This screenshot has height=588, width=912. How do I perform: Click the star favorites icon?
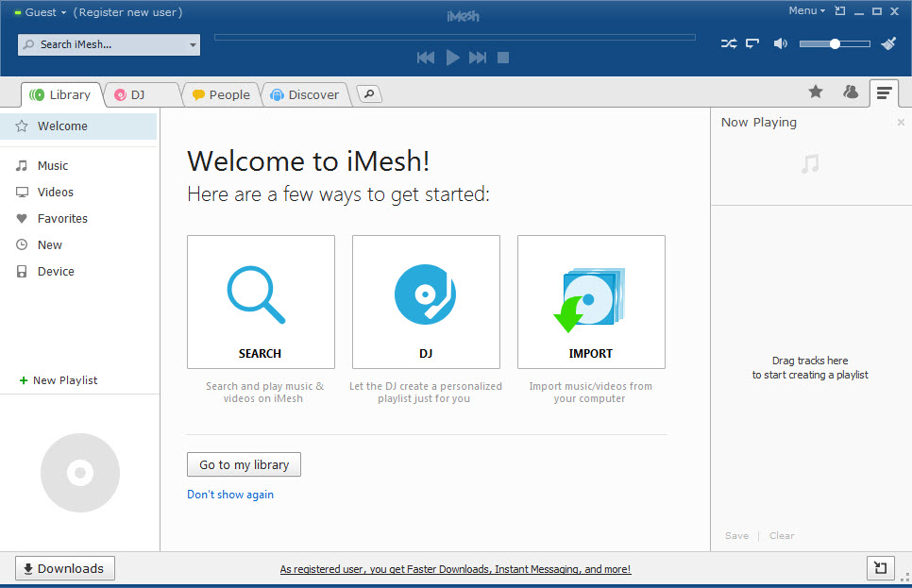(x=816, y=92)
